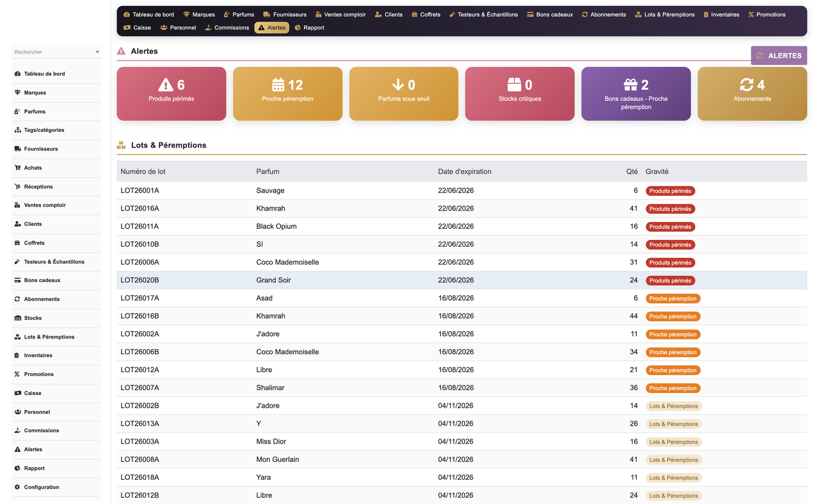Click the Promotions percent icon in sidebar
814x504 pixels.
coord(17,374)
